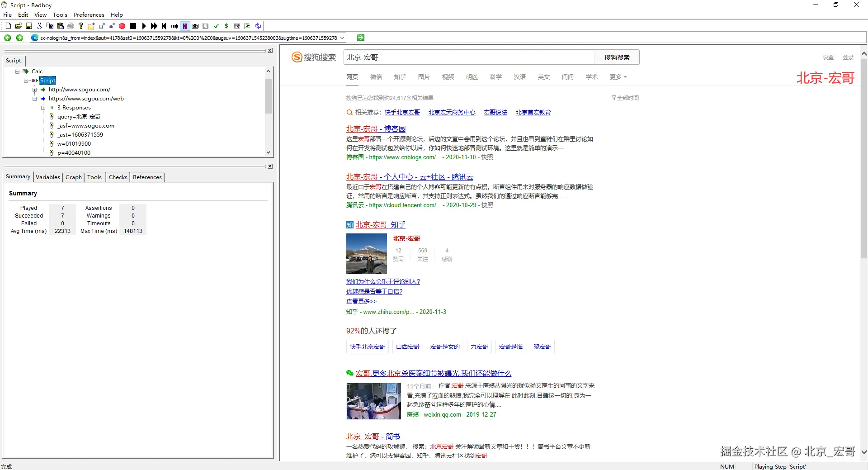Select the query=北京-宏哥 parameter row
Screen dimensions: 868x470
click(x=79, y=117)
